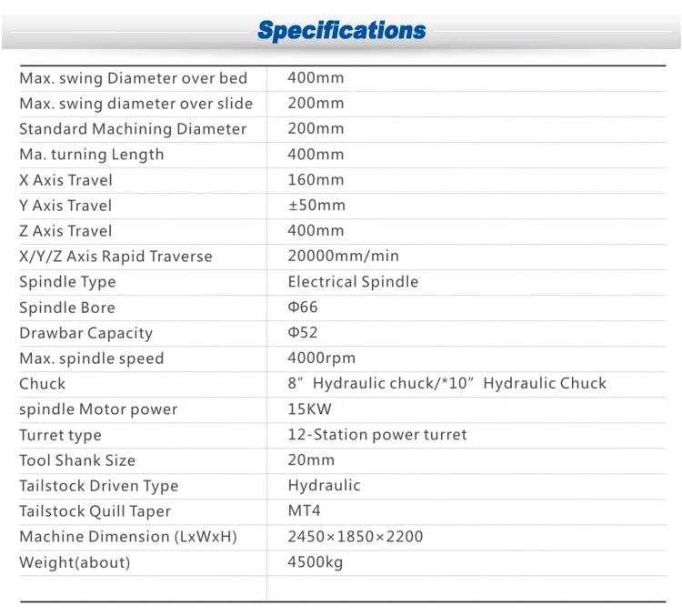Select the Weight 4500kg value
682x616 pixels.
[315, 562]
